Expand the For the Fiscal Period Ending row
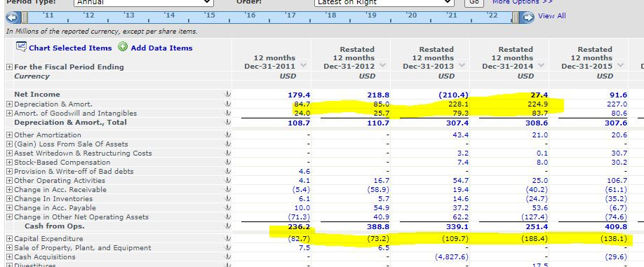 pyautogui.click(x=9, y=67)
